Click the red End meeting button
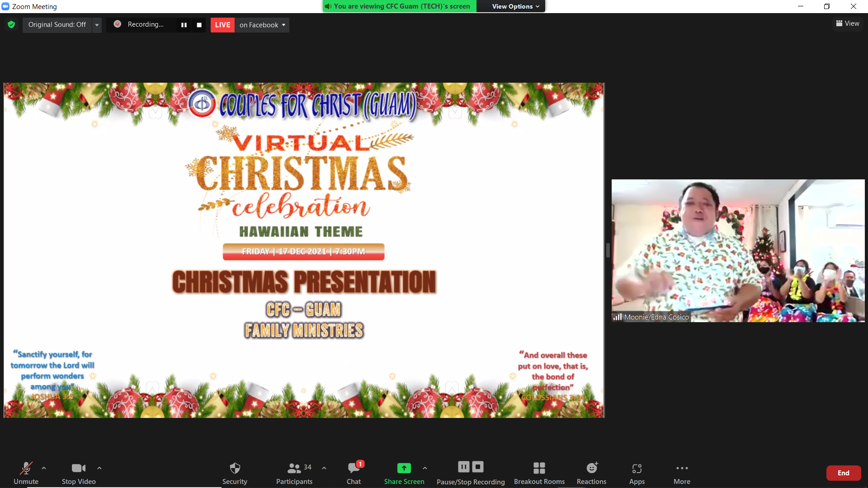This screenshot has height=488, width=868. tap(844, 473)
